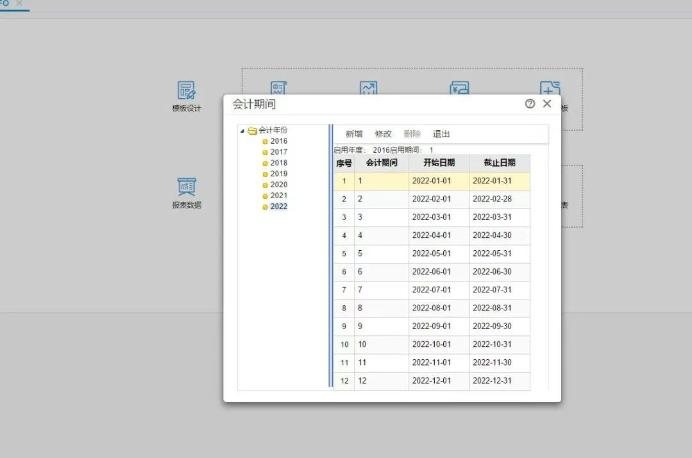Select start date 2022-09-01 cell
The image size is (692, 458).
[439, 327]
